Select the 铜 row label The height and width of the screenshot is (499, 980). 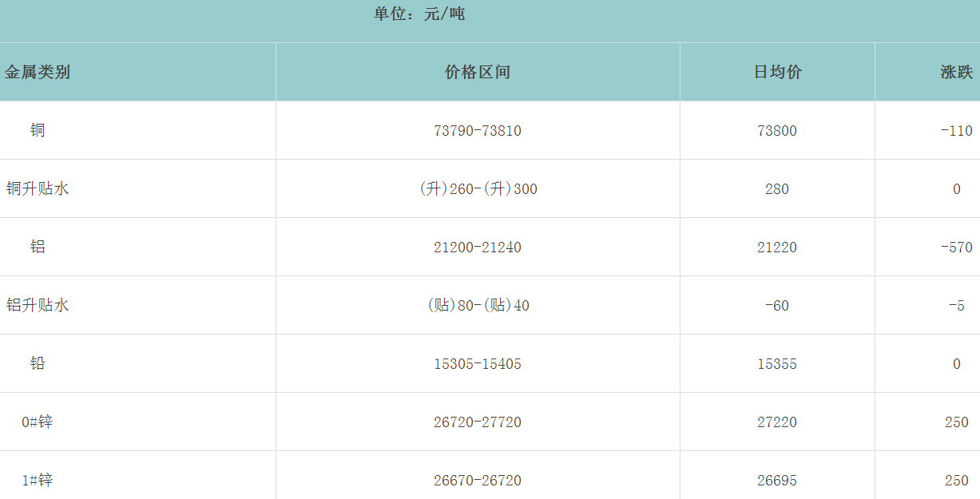point(38,130)
